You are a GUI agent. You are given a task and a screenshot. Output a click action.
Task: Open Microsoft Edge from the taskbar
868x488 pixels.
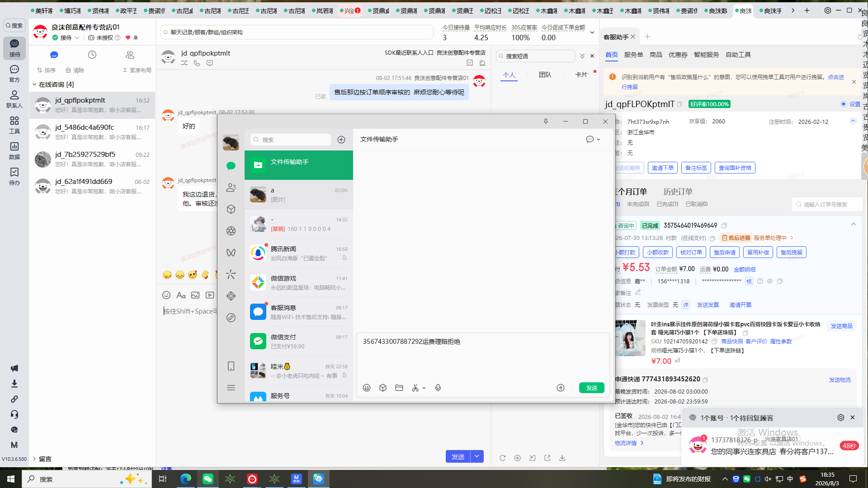pyautogui.click(x=186, y=479)
